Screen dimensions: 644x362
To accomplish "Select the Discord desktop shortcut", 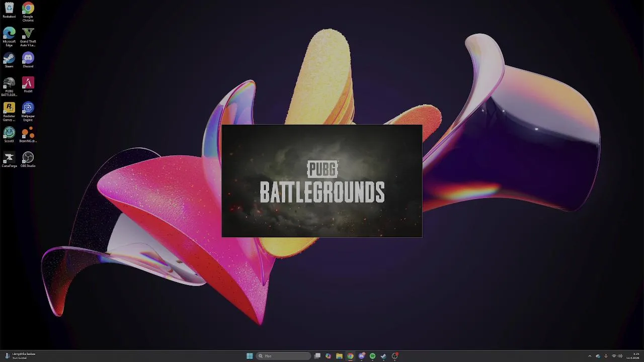I will (28, 60).
